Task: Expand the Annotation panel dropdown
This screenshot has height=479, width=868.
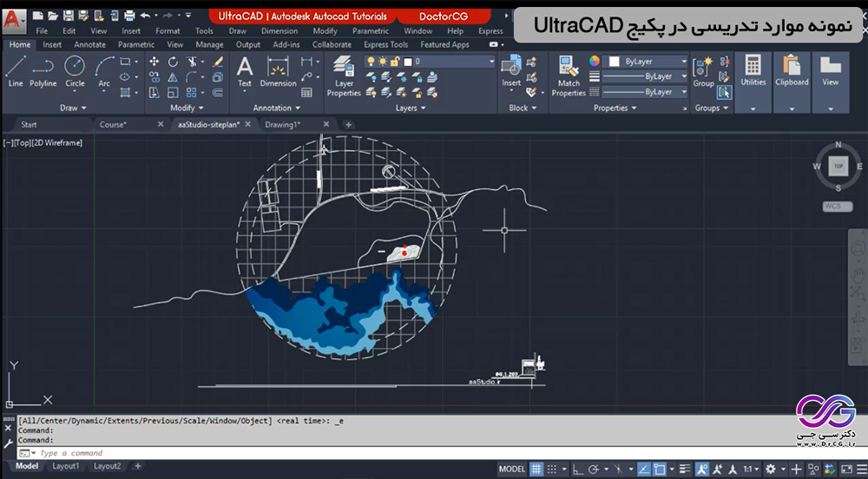Action: 277,108
